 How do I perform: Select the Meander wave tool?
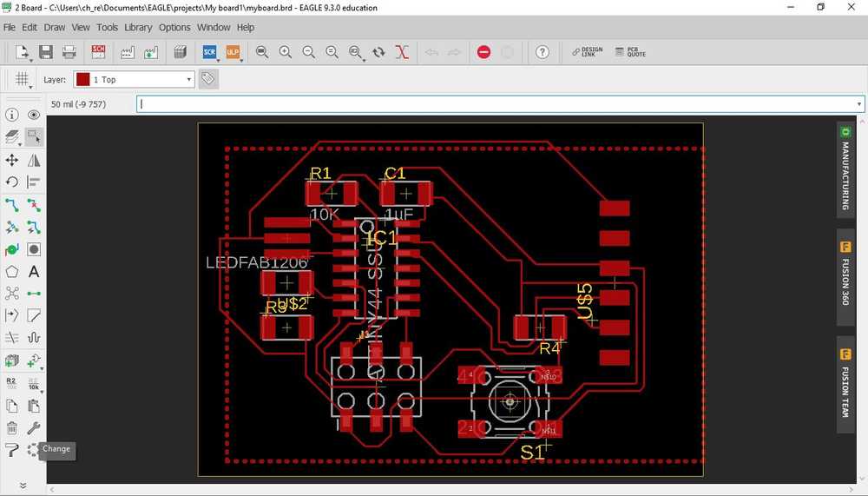pos(34,338)
